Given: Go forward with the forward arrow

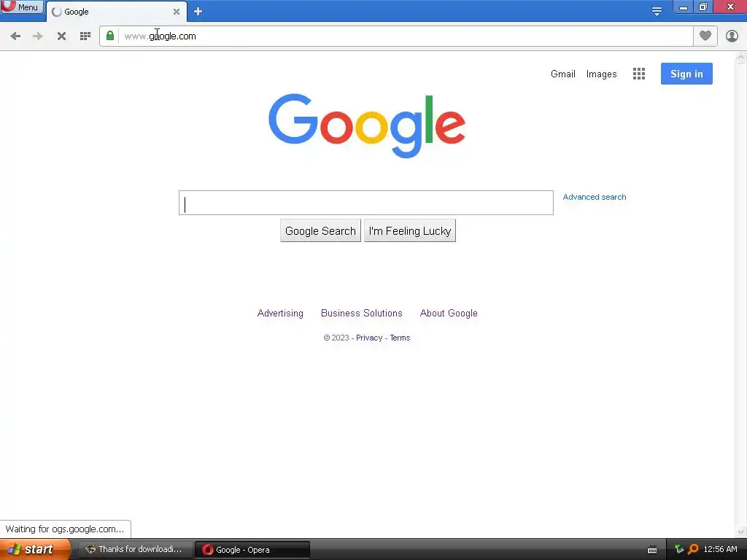Looking at the screenshot, I should click(38, 36).
